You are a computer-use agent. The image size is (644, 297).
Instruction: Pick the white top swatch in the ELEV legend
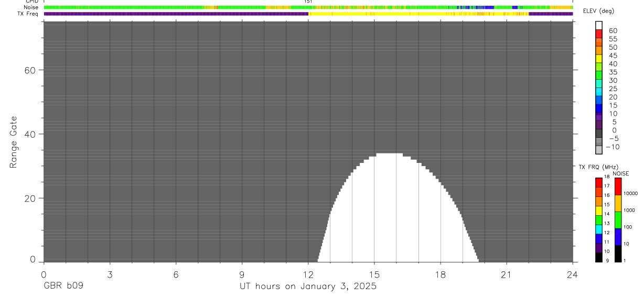tap(599, 26)
